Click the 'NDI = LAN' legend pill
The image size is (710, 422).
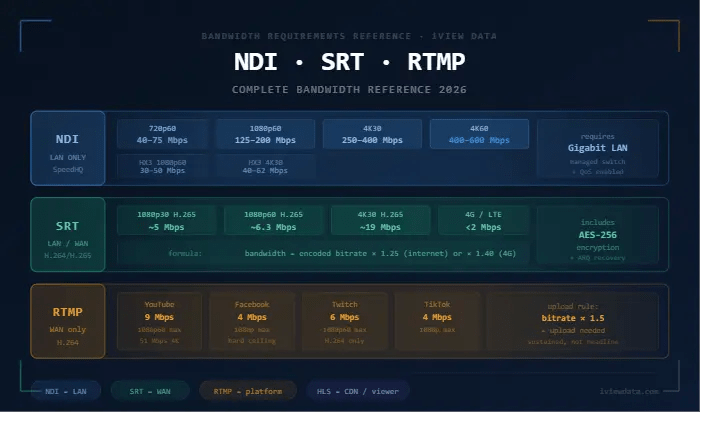[66, 391]
